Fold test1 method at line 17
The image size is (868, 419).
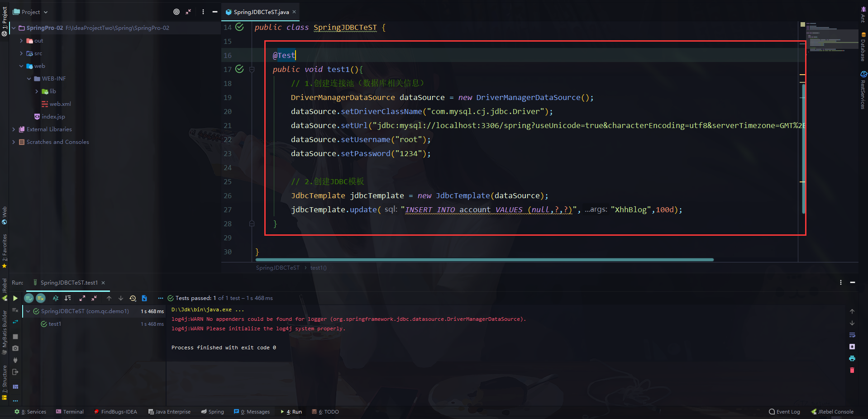tap(252, 70)
